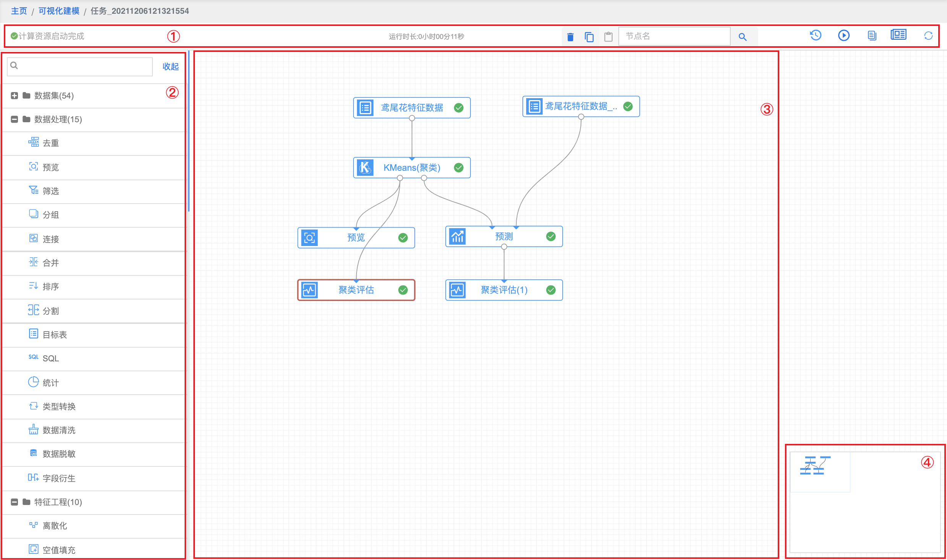This screenshot has height=560, width=947.
Task: Select the 连接 join component
Action: (x=94, y=239)
